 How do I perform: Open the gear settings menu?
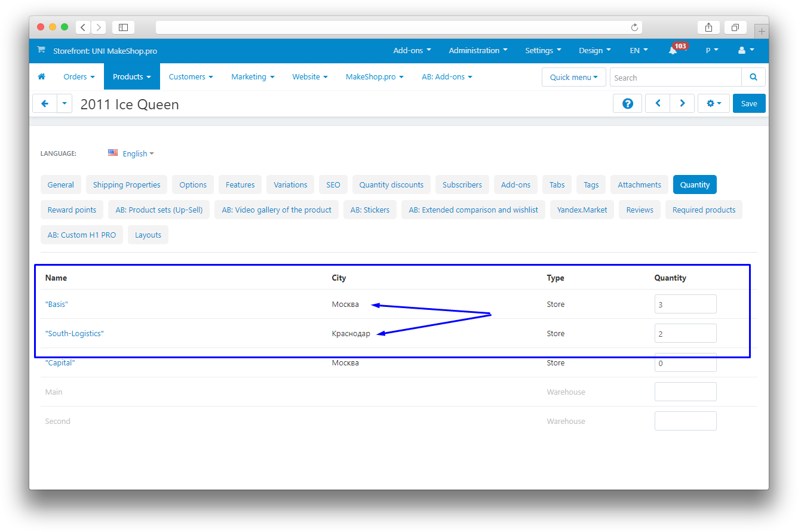(x=714, y=103)
